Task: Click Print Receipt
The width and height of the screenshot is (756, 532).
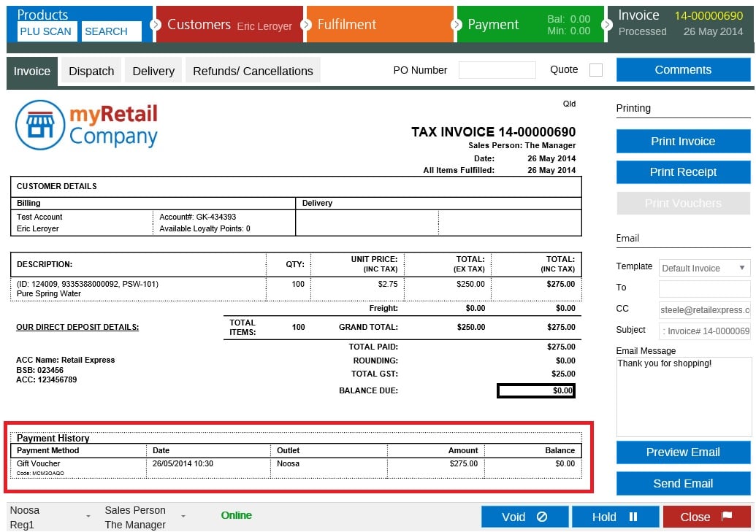Action: (x=683, y=172)
